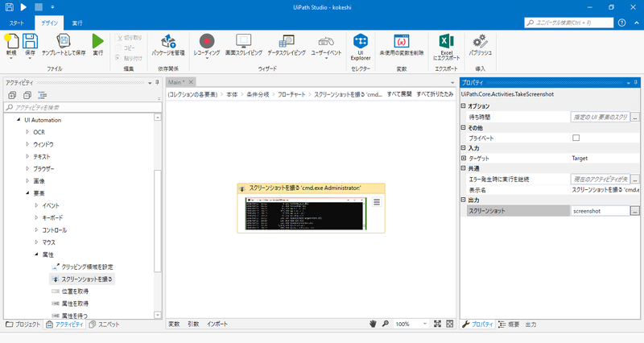
Task: Click the play icon in the title bar
Action: point(23,7)
